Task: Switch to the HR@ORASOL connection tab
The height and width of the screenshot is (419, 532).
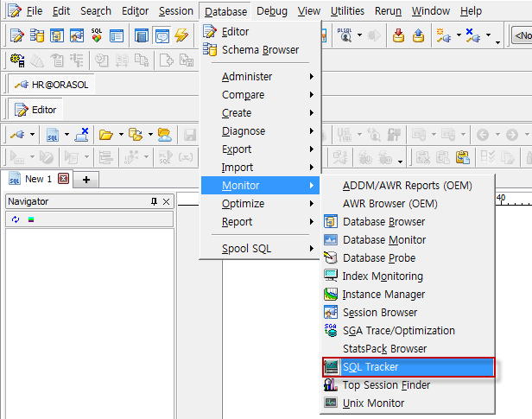Action: (x=52, y=85)
